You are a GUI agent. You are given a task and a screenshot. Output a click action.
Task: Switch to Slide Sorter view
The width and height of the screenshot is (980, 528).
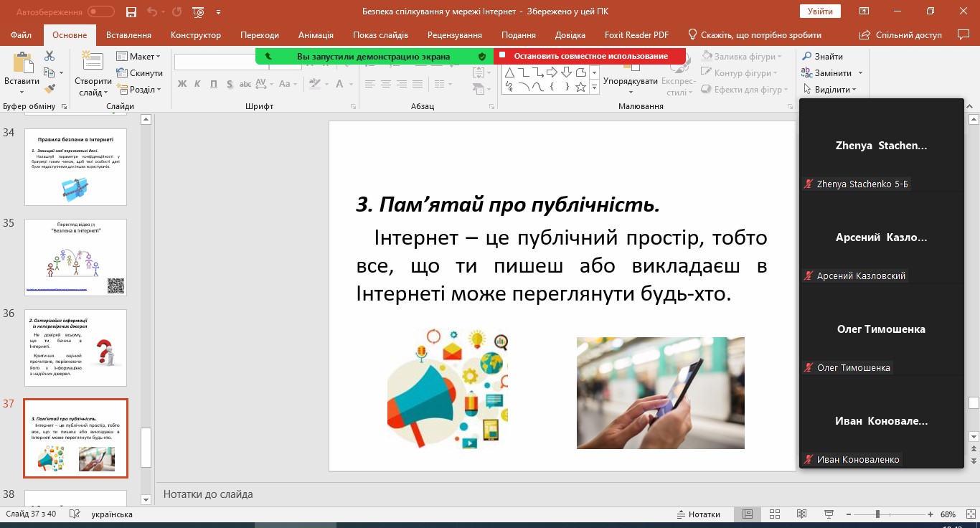pos(774,514)
